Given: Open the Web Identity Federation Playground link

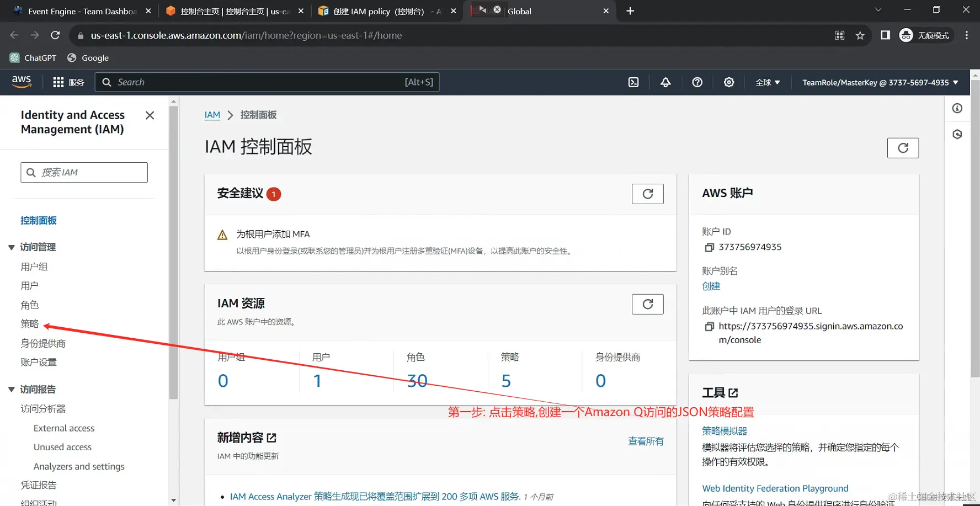Looking at the screenshot, I should click(x=775, y=488).
